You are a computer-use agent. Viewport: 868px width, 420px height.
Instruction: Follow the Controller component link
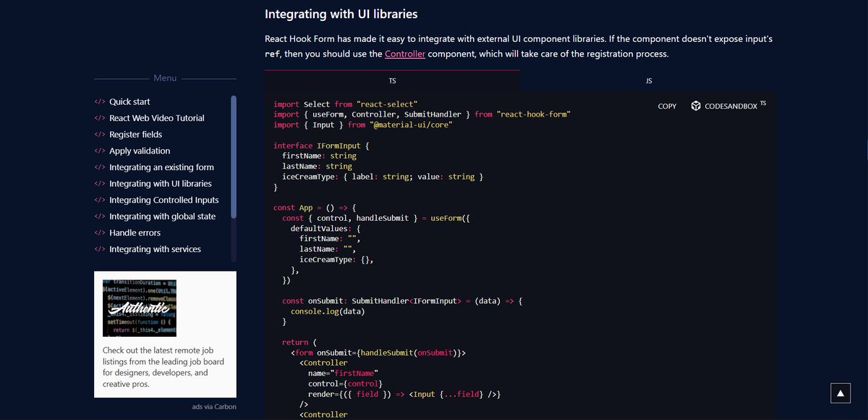405,54
